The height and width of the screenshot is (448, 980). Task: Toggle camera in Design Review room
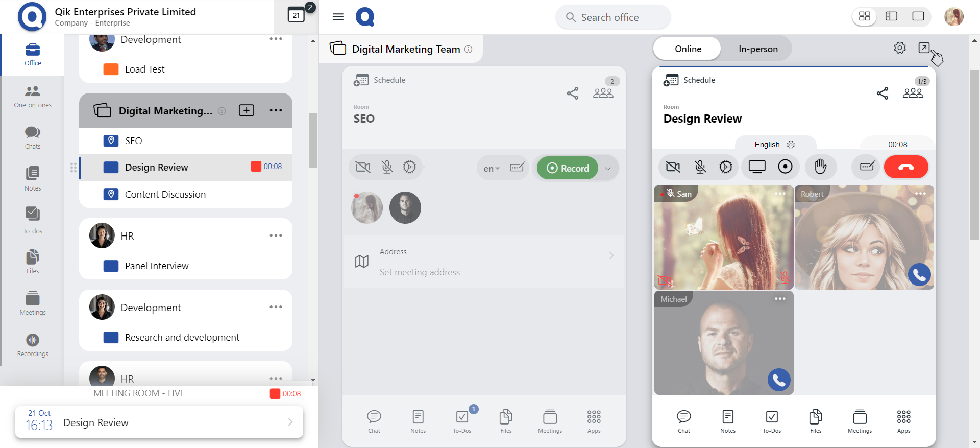click(673, 167)
